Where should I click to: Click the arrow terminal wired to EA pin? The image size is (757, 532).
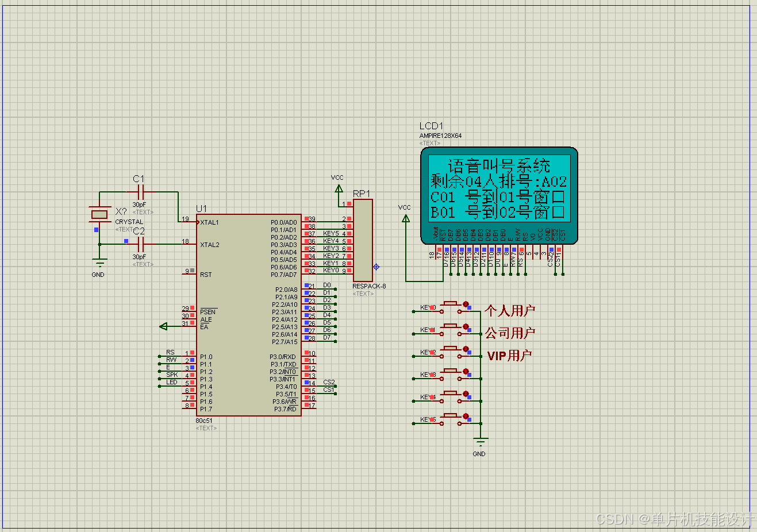[163, 326]
